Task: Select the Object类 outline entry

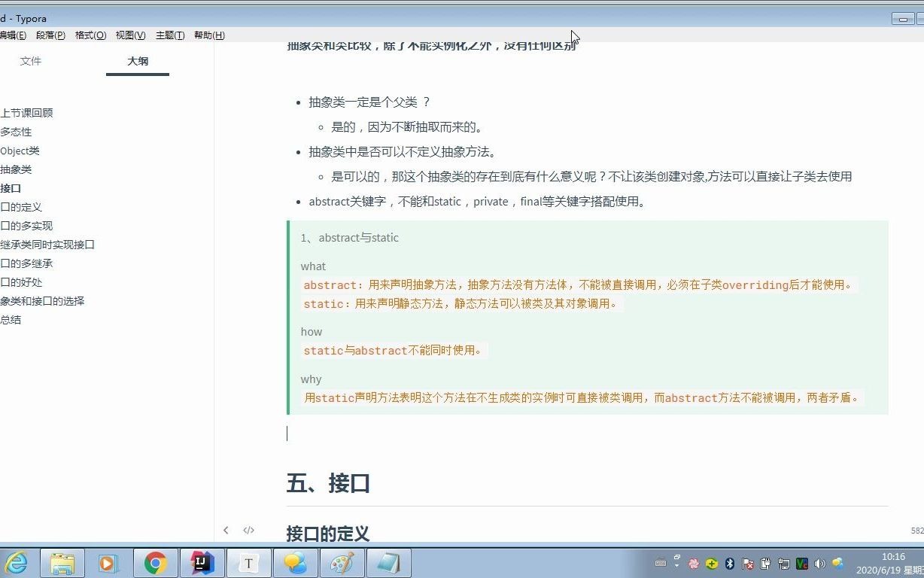Action: 20,150
